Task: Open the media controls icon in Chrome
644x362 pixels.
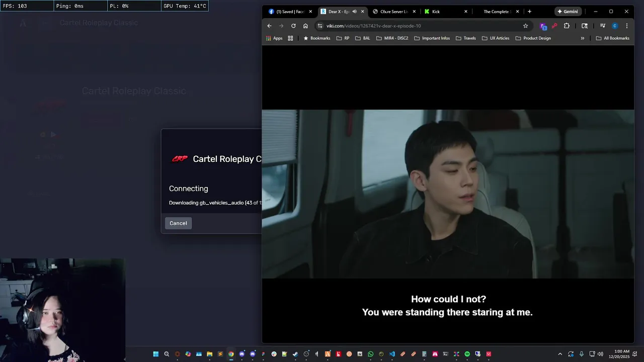Action: 602,26
